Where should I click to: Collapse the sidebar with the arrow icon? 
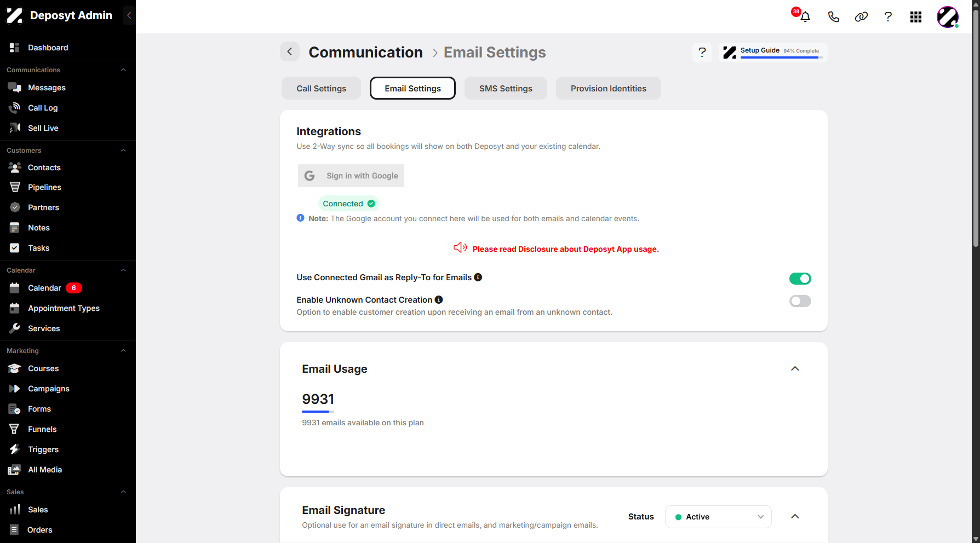[129, 15]
